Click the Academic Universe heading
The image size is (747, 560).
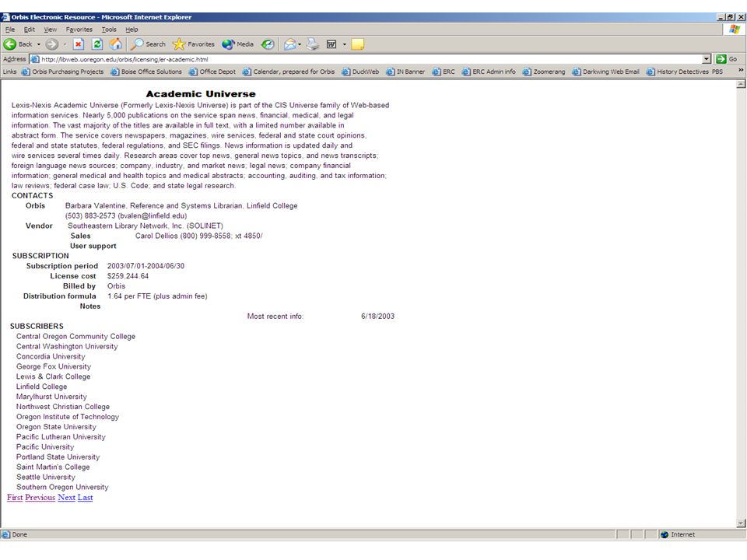tap(201, 94)
